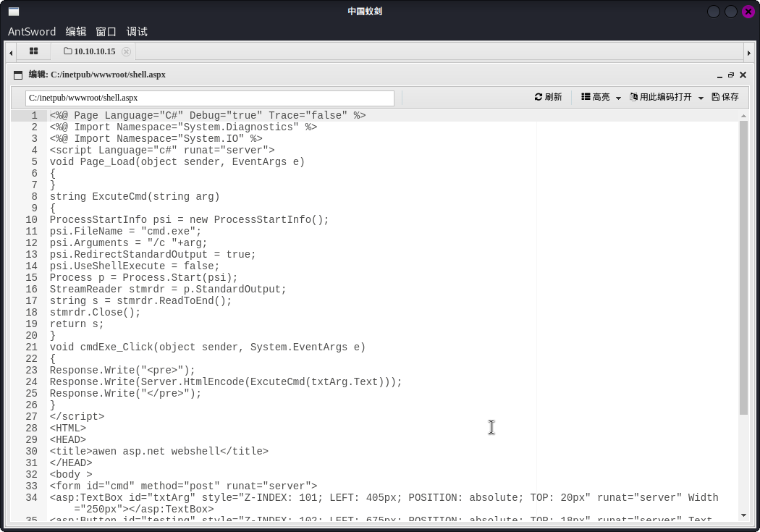Click the psi.FileName = "cmd.exe" line
Screen dimensions: 760x532
(x=125, y=231)
